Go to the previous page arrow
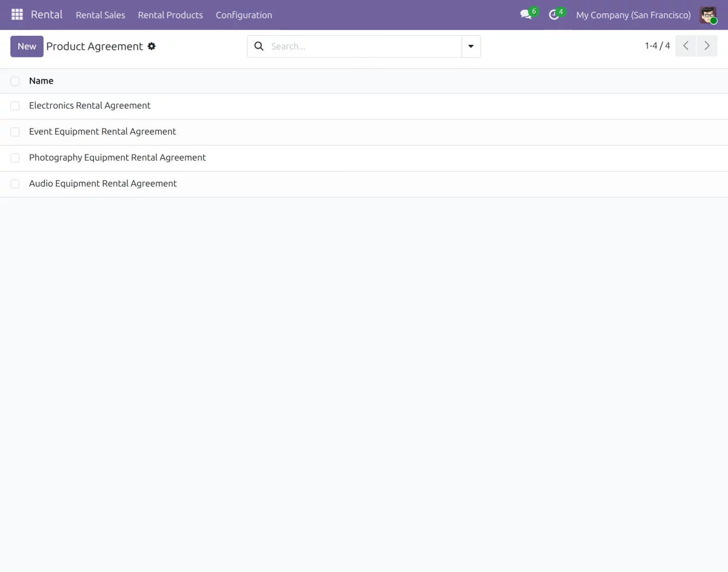 686,46
